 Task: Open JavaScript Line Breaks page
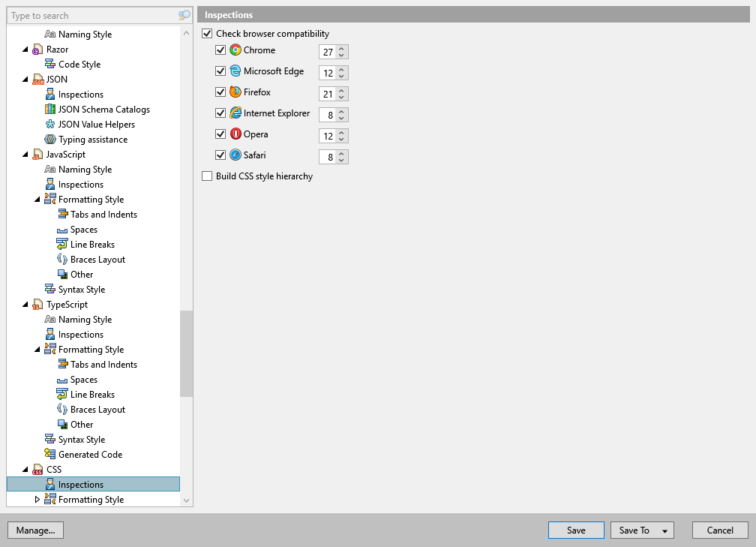pyautogui.click(x=92, y=245)
